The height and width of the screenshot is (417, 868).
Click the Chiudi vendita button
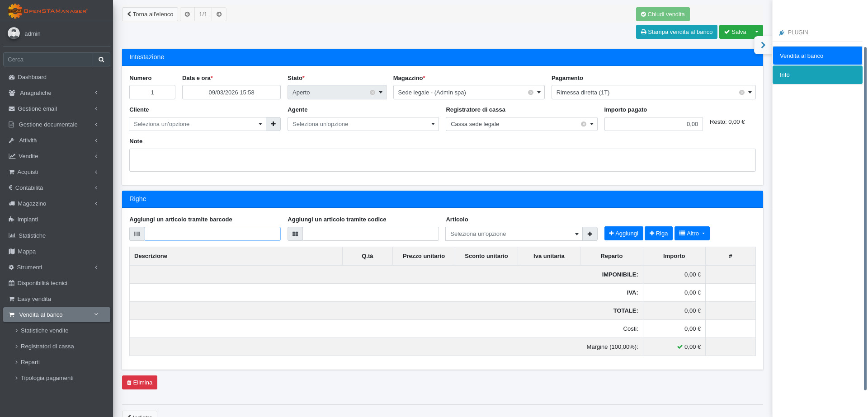pos(662,14)
